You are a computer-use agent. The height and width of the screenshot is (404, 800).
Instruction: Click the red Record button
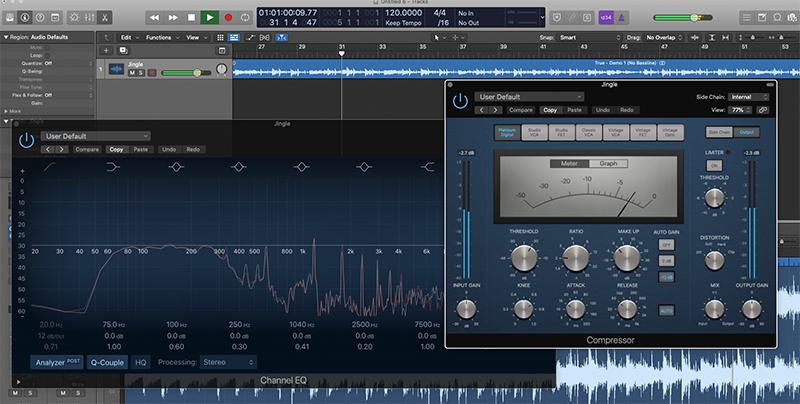[x=228, y=17]
